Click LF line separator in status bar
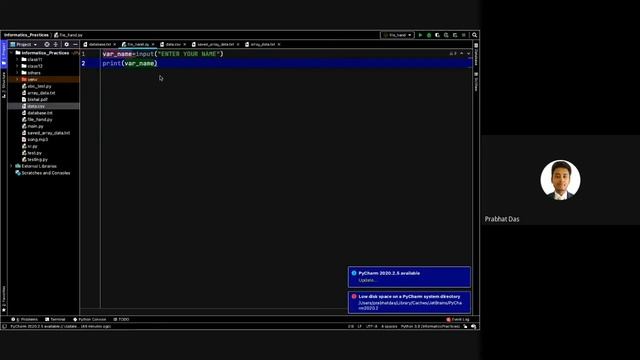This screenshot has width=640, height=360. [x=360, y=326]
